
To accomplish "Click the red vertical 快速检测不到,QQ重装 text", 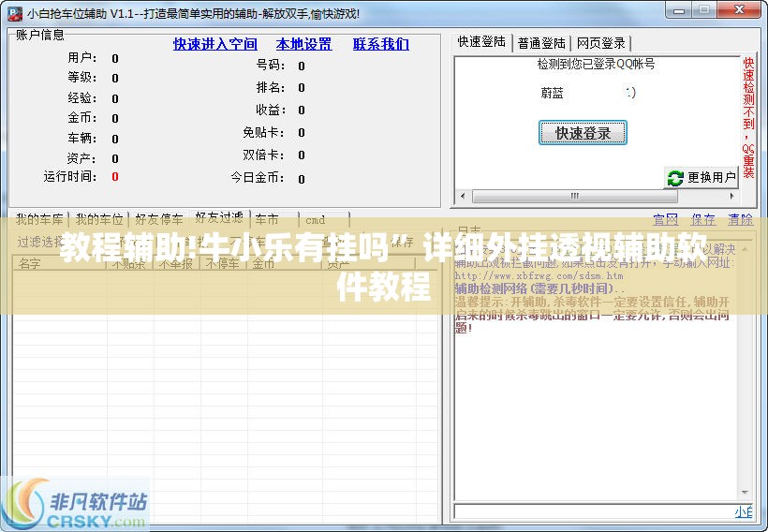I will coord(748,118).
